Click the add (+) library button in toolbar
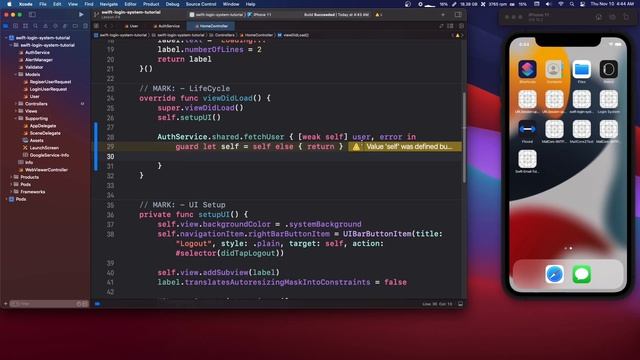The width and height of the screenshot is (640, 360). click(443, 14)
